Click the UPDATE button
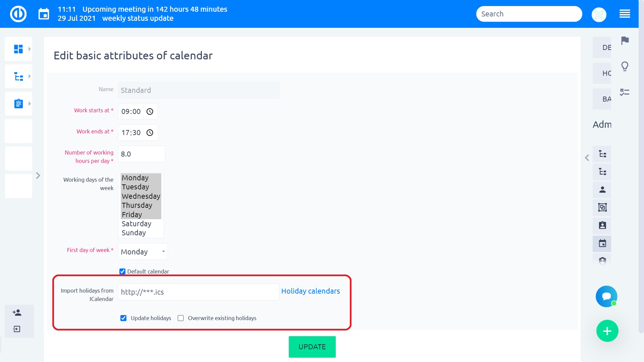The width and height of the screenshot is (644, 362). (312, 347)
